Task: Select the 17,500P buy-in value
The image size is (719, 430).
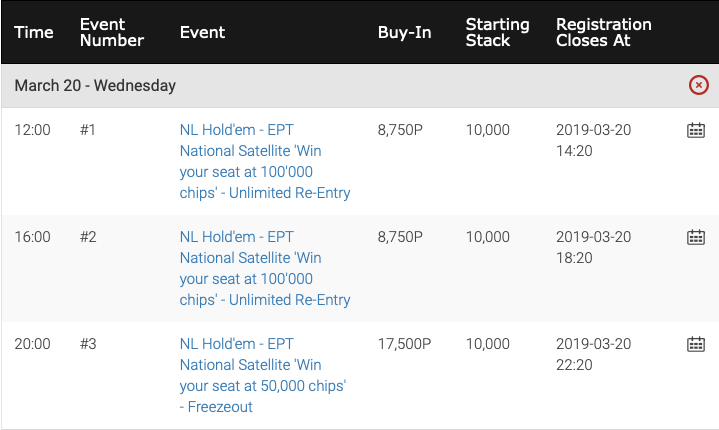Action: click(x=404, y=344)
